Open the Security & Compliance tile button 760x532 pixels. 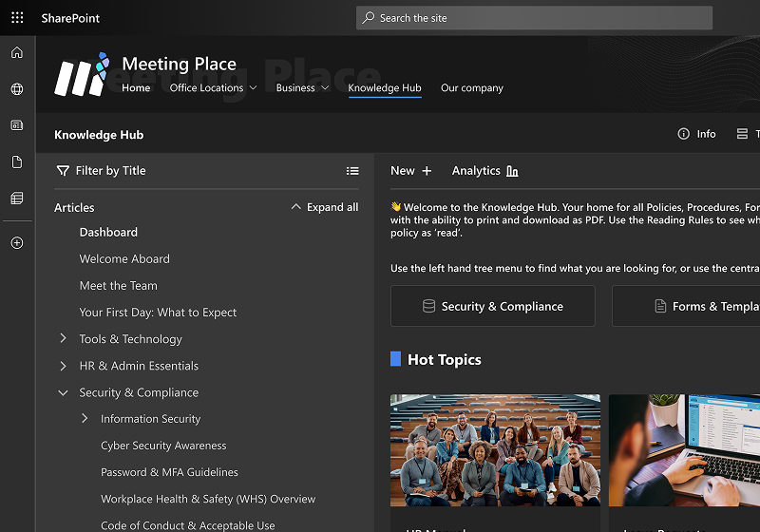[x=493, y=306]
